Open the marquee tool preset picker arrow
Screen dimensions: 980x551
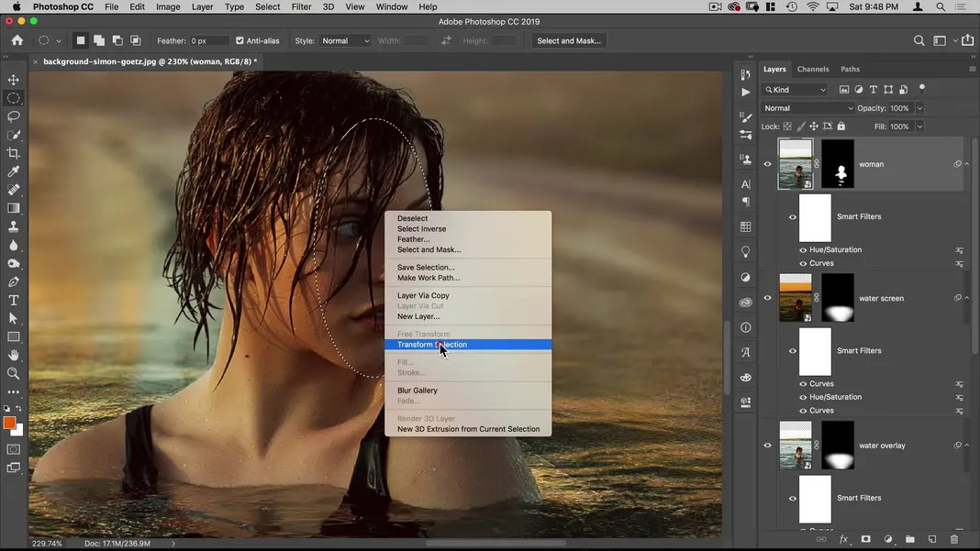point(58,41)
